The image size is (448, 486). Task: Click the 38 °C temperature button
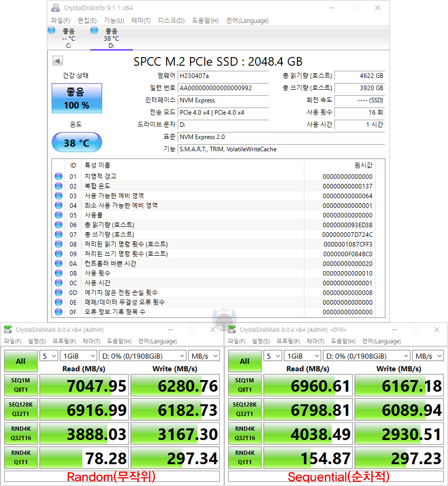click(x=77, y=143)
